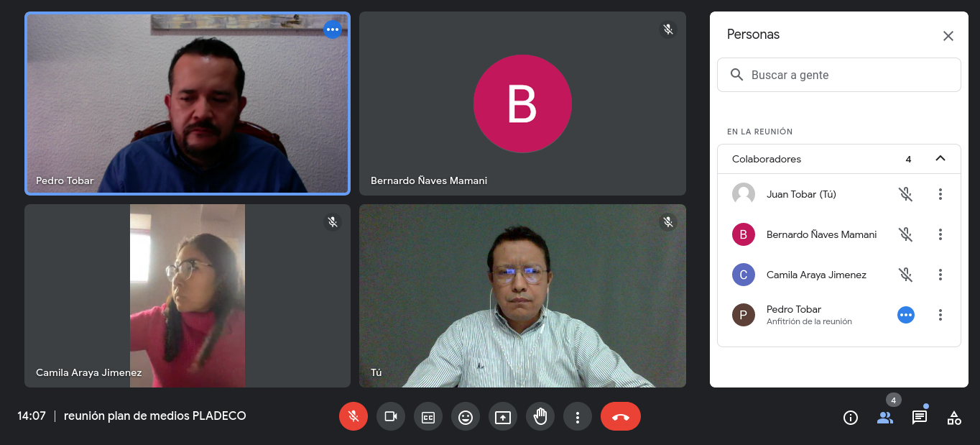Toggle the people panel icon
Image resolution: width=980 pixels, height=445 pixels.
point(885,418)
